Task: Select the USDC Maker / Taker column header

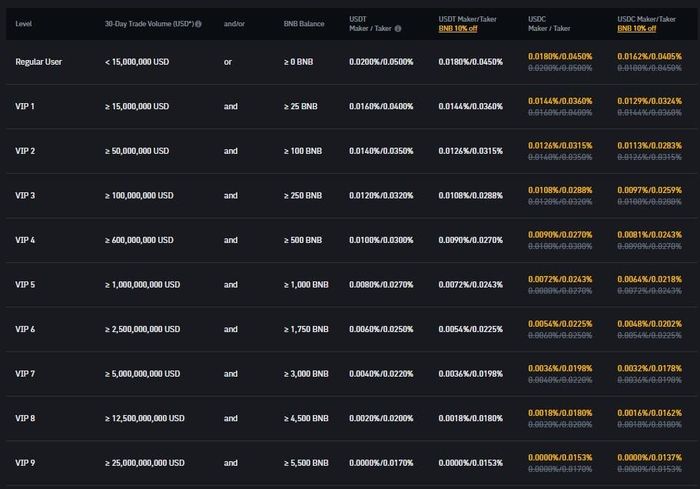Action: (549, 24)
